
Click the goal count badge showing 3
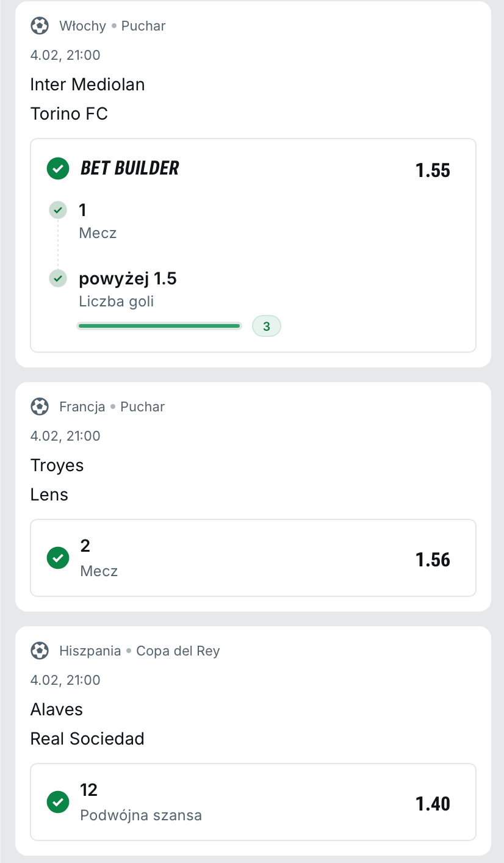pos(267,327)
